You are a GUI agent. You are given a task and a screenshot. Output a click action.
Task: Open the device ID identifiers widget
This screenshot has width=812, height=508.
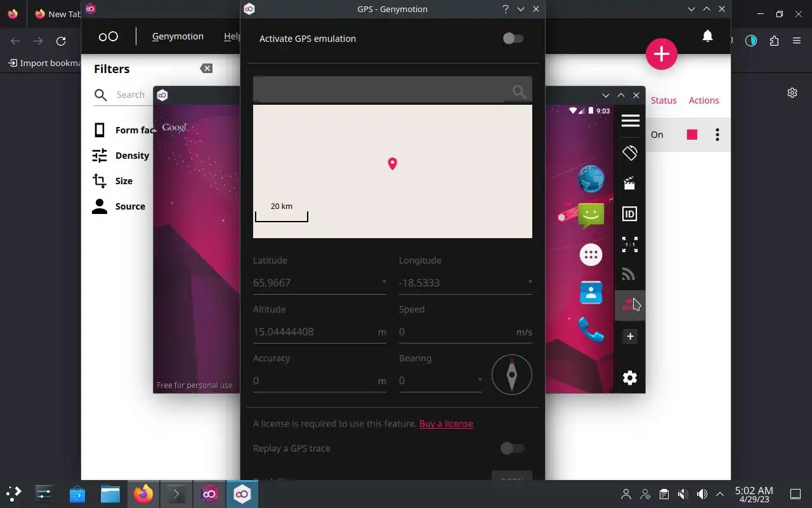tap(630, 214)
